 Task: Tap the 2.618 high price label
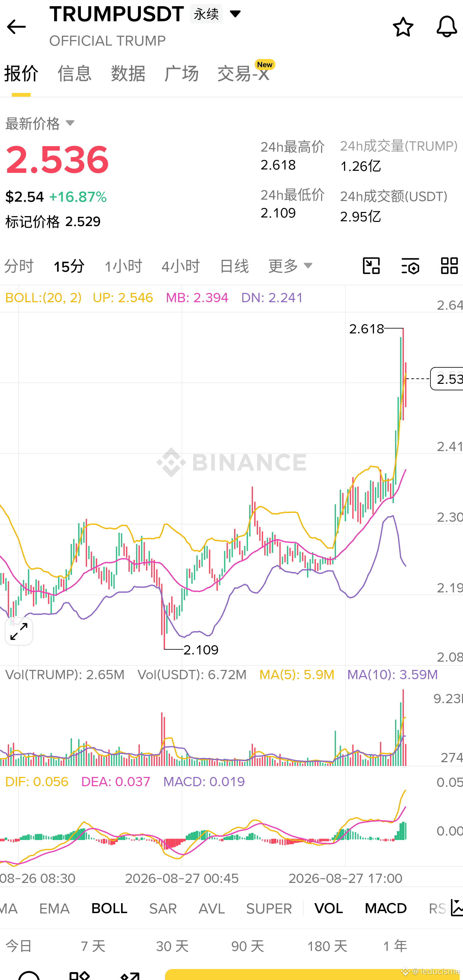(366, 329)
